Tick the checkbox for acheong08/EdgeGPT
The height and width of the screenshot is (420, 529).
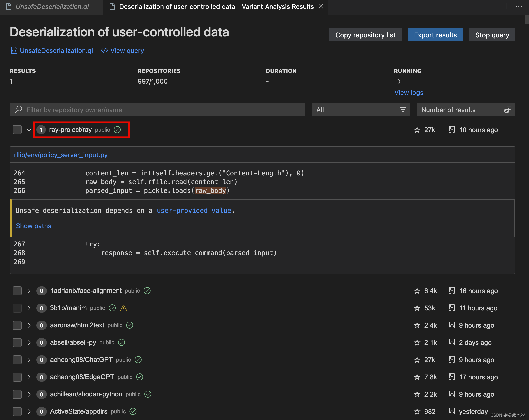coord(17,377)
